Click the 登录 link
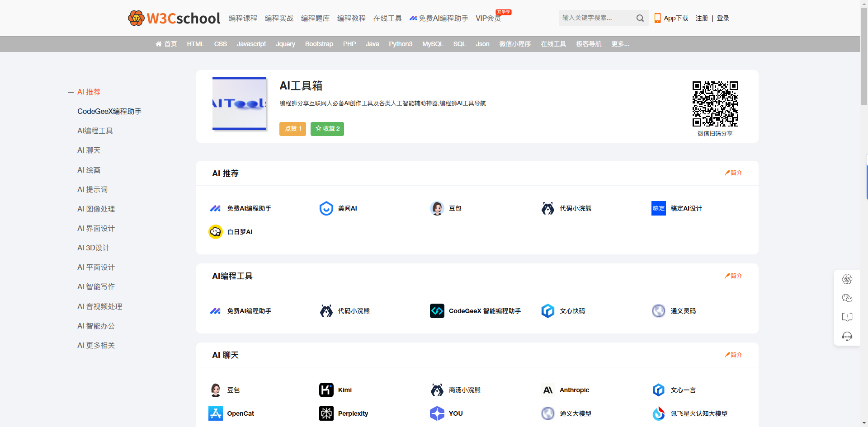Screen dimensions: 868x427 [x=723, y=18]
